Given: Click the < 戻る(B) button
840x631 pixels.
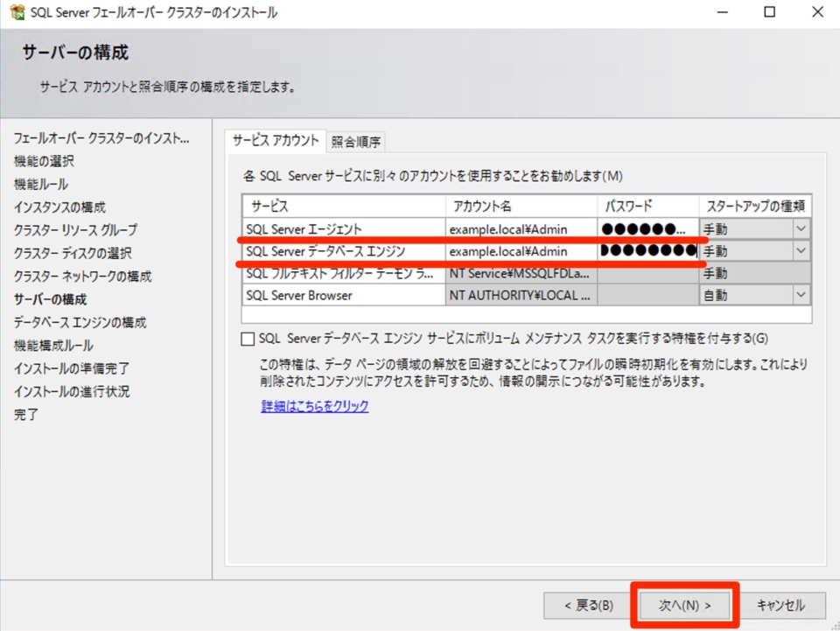Looking at the screenshot, I should [589, 606].
